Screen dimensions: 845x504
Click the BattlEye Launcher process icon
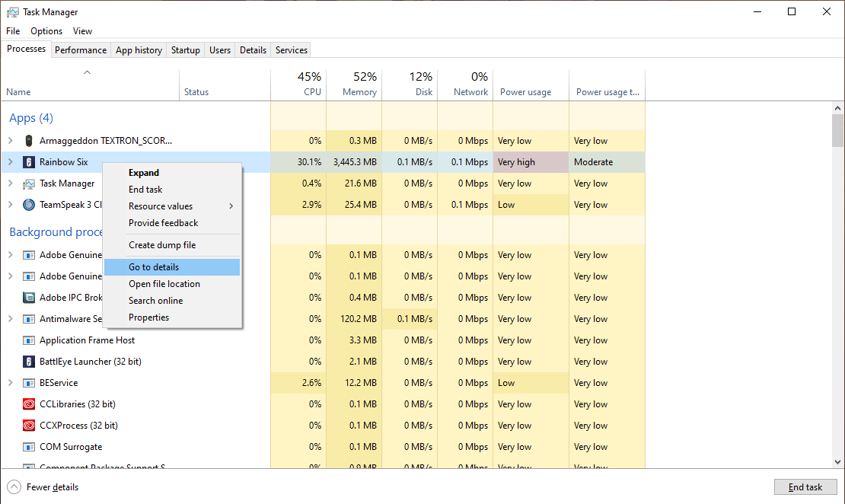[x=29, y=362]
